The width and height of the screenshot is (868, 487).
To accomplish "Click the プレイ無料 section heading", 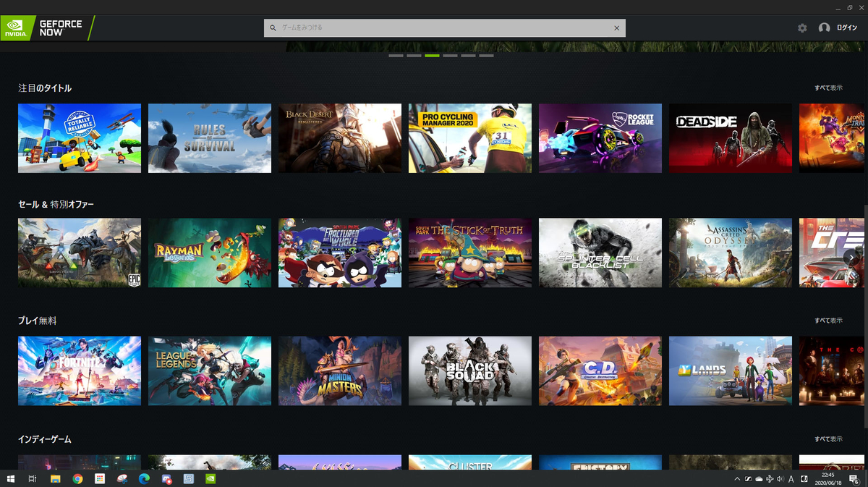I will (x=37, y=321).
